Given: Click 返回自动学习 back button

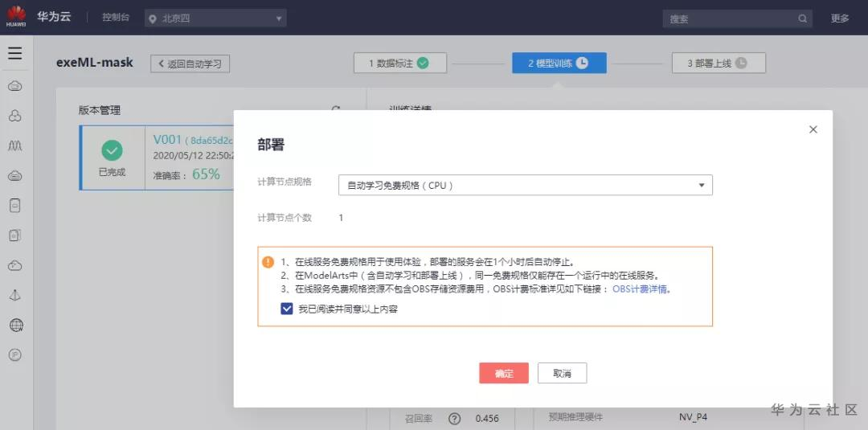Looking at the screenshot, I should click(x=190, y=63).
